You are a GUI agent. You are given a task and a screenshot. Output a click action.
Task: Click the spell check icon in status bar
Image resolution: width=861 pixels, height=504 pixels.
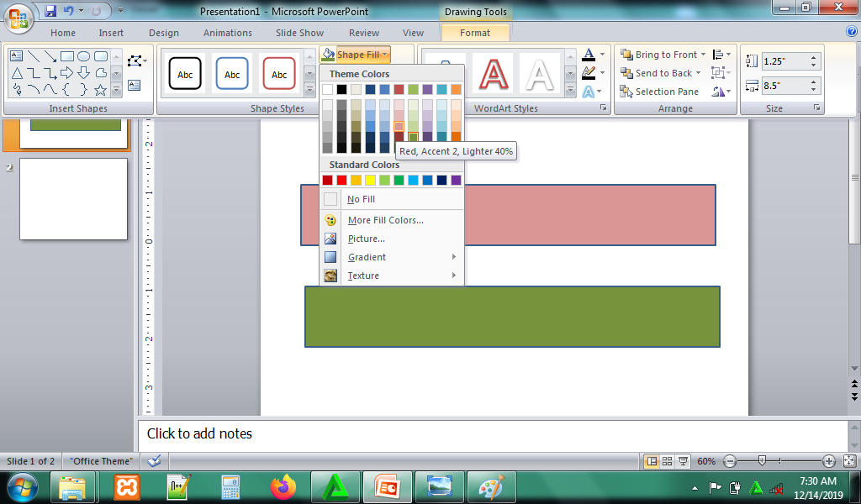click(x=153, y=461)
